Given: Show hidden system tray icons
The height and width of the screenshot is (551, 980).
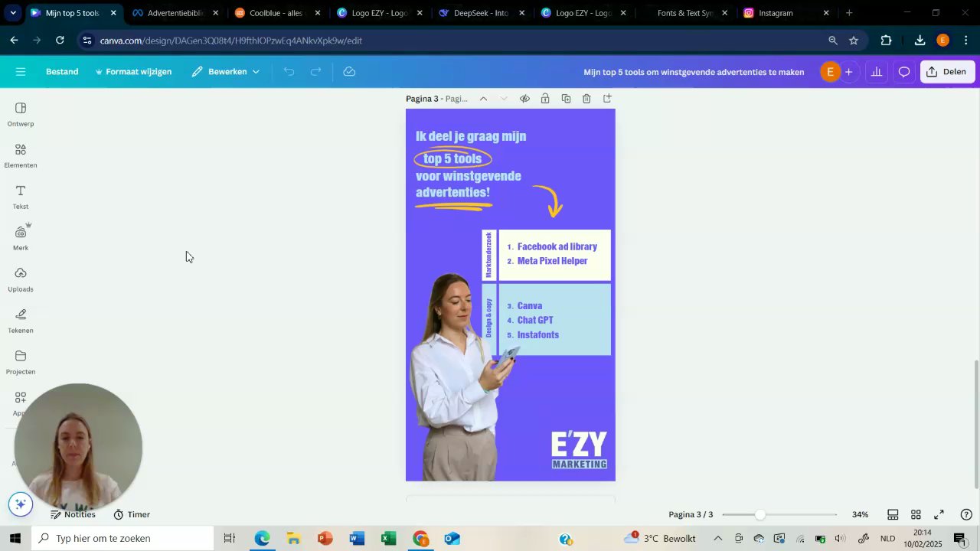Looking at the screenshot, I should (717, 539).
